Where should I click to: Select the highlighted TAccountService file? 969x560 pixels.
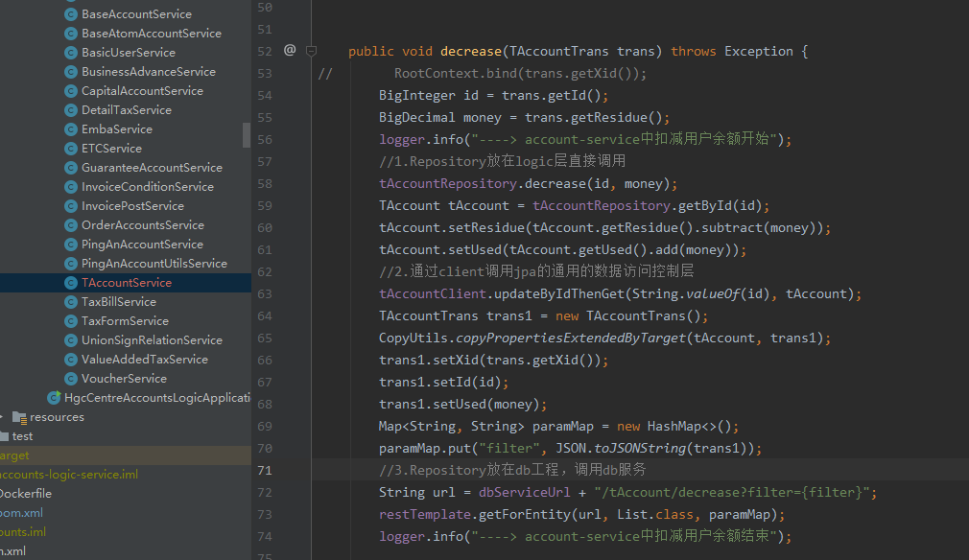127,282
